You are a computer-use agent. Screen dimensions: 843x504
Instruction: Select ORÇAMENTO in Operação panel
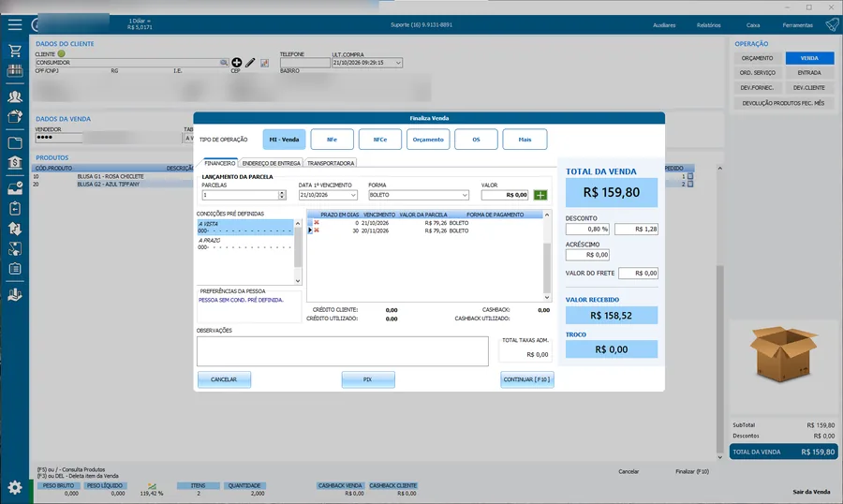(x=757, y=58)
